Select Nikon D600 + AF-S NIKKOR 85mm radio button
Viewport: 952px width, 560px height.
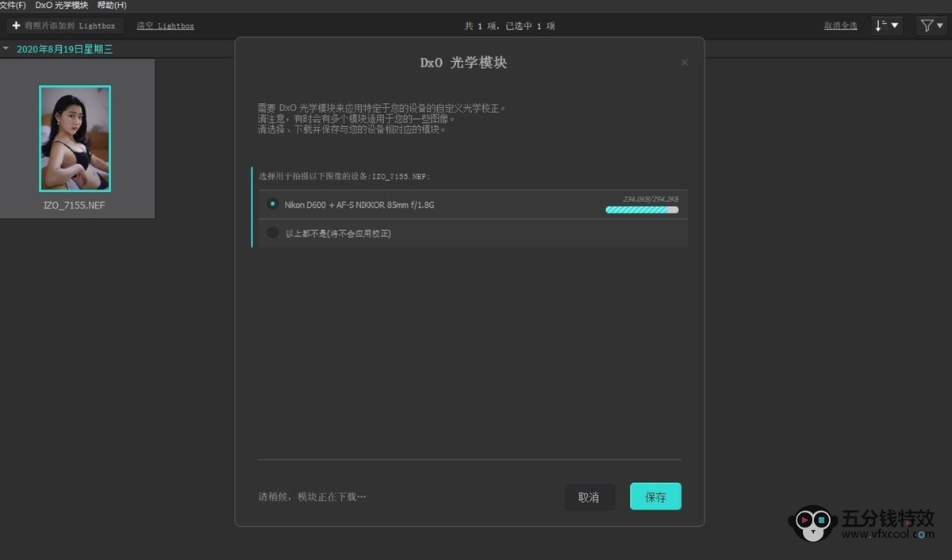[x=273, y=204]
